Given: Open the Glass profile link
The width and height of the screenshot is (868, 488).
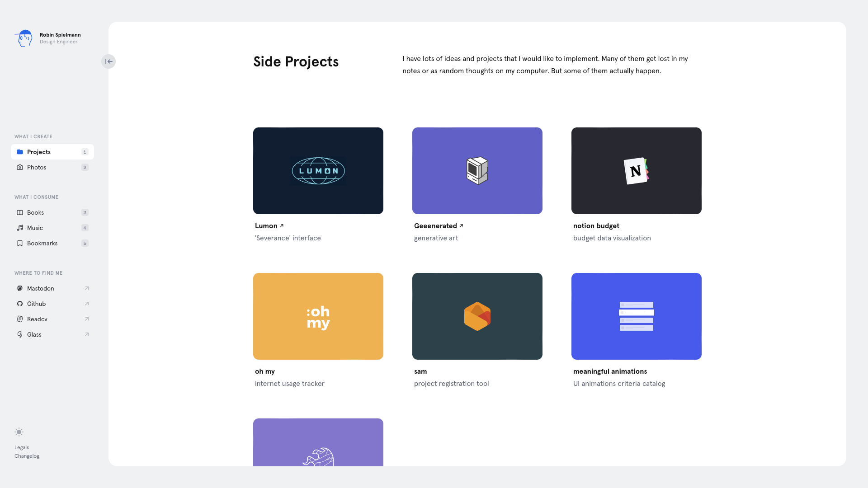Looking at the screenshot, I should (x=52, y=334).
